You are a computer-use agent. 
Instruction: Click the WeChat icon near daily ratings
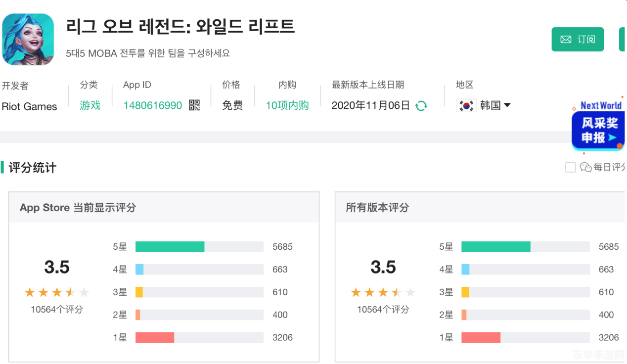tap(585, 168)
